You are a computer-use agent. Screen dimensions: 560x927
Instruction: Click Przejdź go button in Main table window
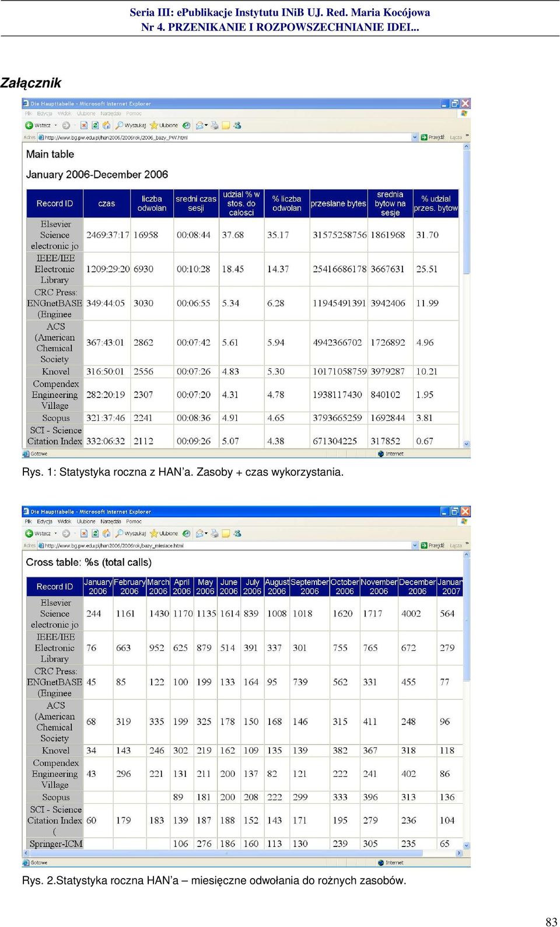[x=432, y=138]
